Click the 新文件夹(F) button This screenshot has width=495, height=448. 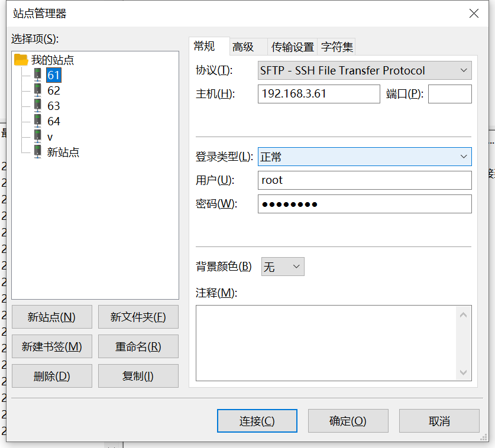point(138,317)
